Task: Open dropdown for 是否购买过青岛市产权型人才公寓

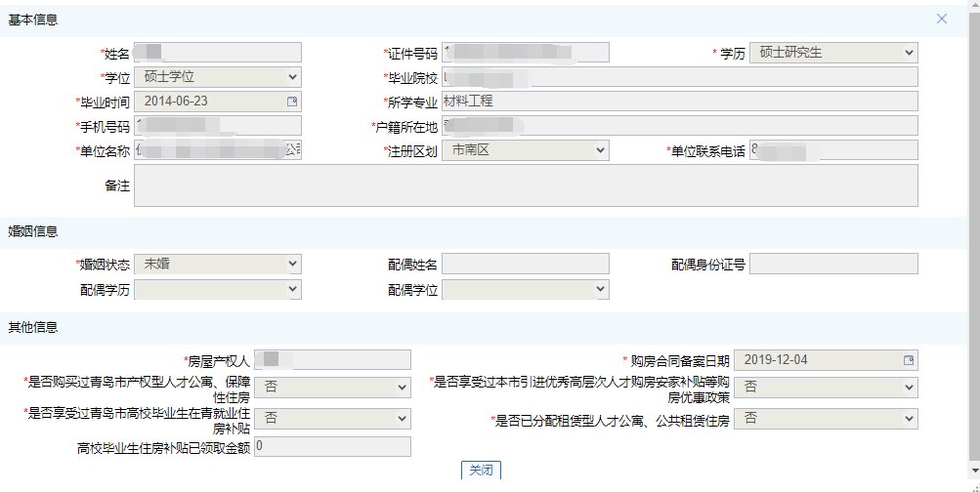Action: click(332, 388)
